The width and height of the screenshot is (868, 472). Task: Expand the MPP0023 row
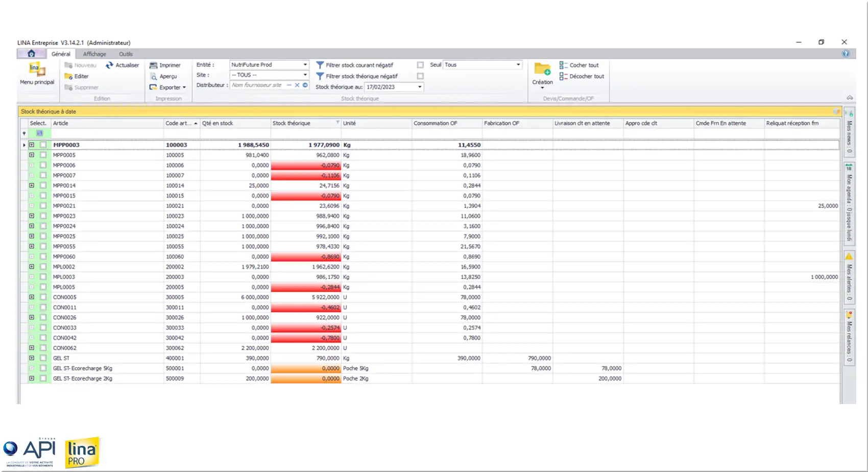click(x=32, y=216)
